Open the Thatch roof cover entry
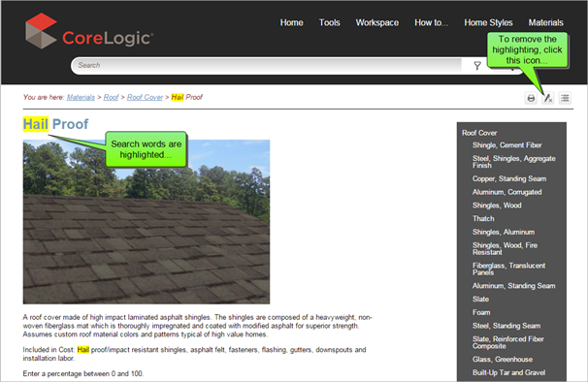Screen dimensions: 588x382 (x=483, y=218)
